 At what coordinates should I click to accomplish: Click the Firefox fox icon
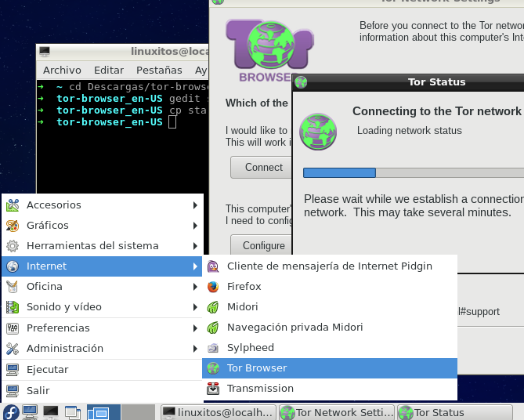click(x=213, y=287)
